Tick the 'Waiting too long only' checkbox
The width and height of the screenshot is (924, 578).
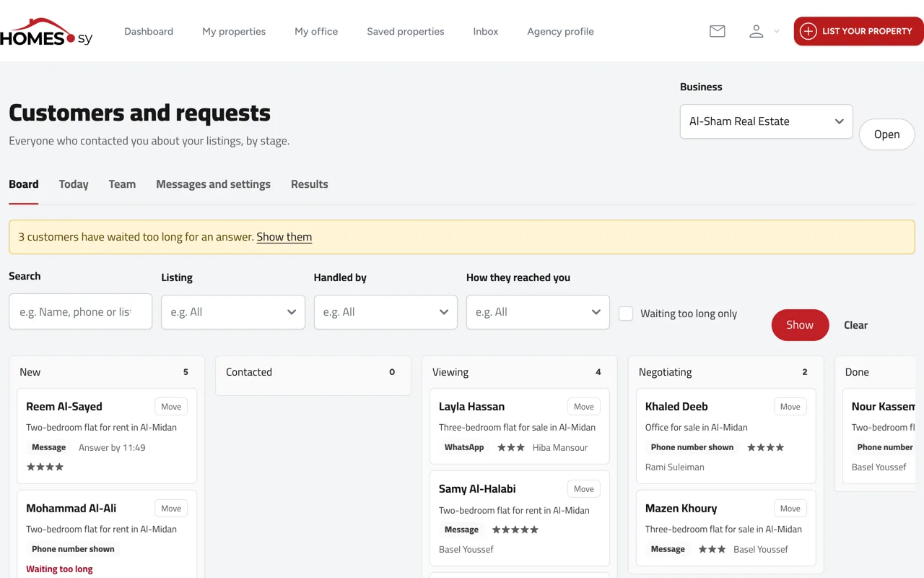626,314
